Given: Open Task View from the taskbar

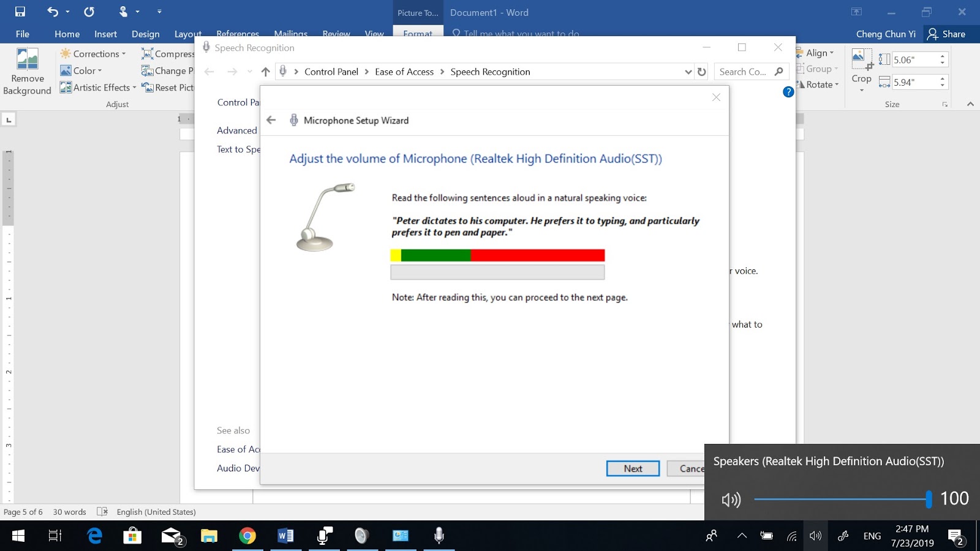Looking at the screenshot, I should 55,536.
